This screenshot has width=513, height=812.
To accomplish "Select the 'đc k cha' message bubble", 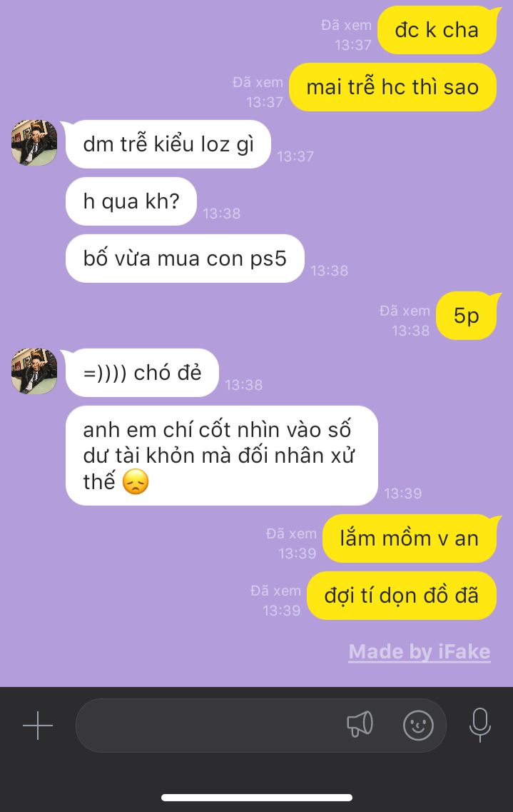I will click(437, 30).
